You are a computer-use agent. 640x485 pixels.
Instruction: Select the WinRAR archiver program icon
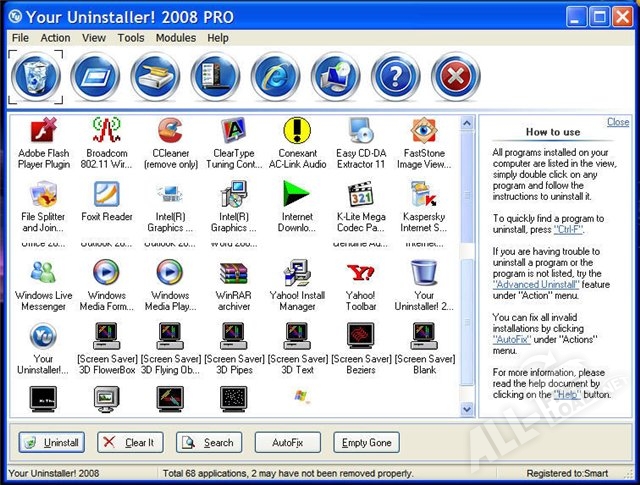point(232,277)
